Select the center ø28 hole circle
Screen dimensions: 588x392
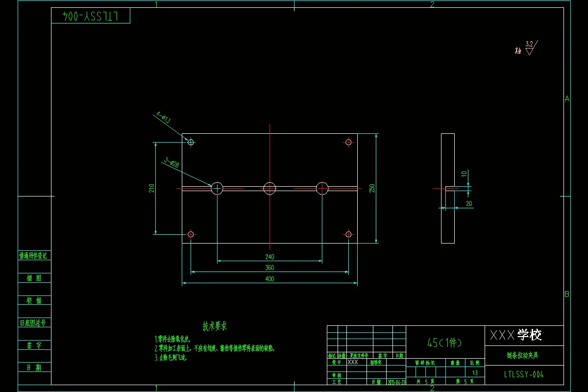pos(269,188)
